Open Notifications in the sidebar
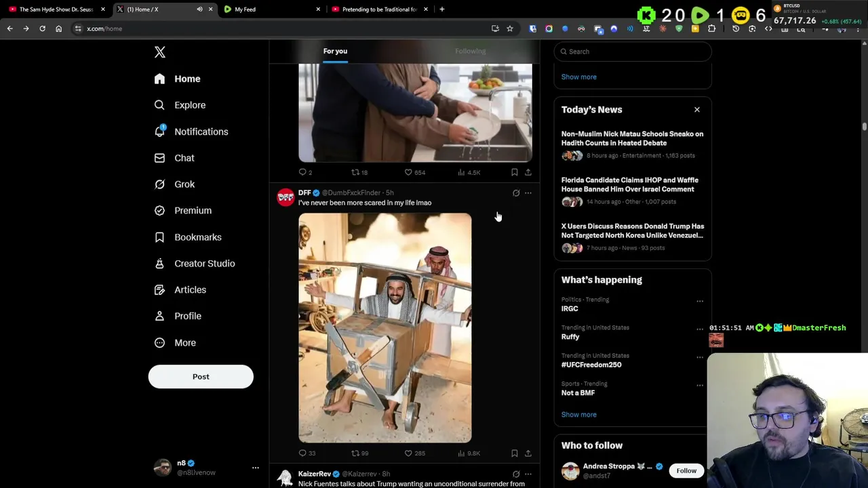The width and height of the screenshot is (868, 488). 191,131
